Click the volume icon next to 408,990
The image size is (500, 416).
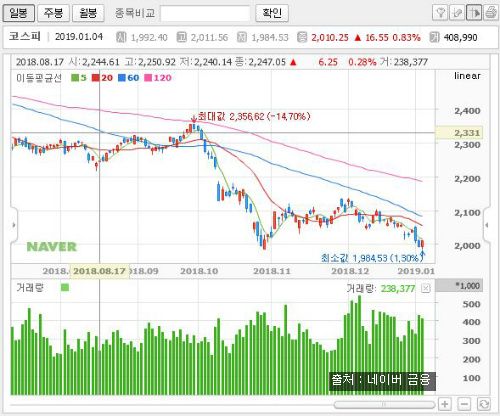pyautogui.click(x=434, y=37)
